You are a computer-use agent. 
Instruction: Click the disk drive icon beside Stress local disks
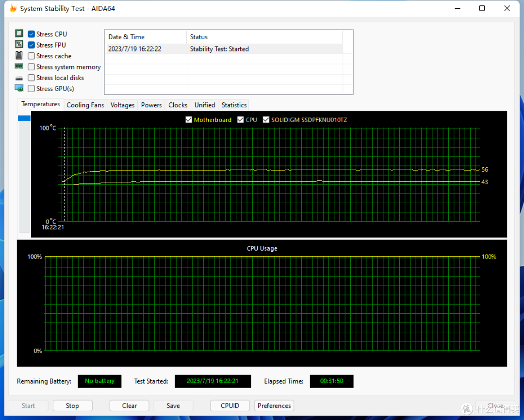point(19,78)
